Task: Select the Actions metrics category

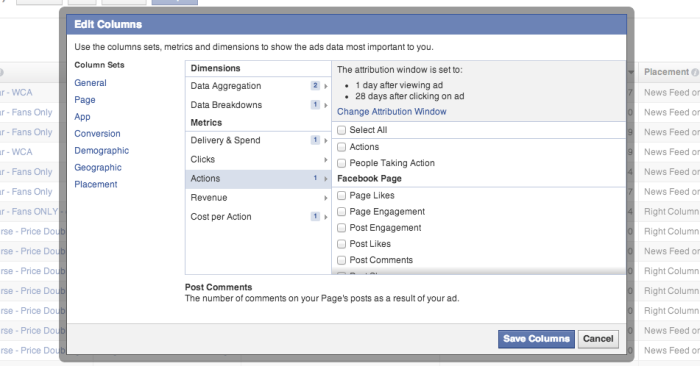Action: tap(258, 179)
